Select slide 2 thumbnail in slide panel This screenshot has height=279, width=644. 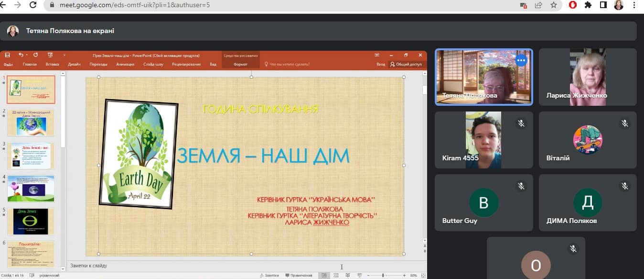pos(31,123)
